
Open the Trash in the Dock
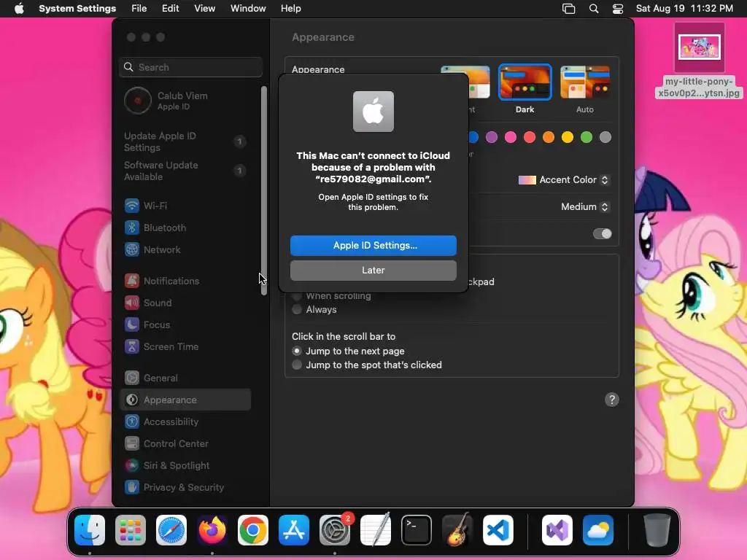pos(657,530)
